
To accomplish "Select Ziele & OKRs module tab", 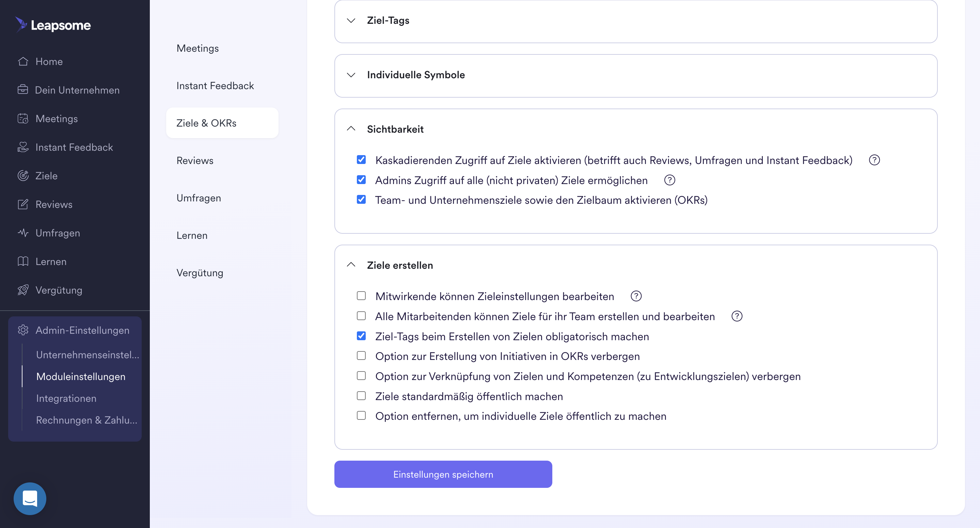I will click(222, 123).
